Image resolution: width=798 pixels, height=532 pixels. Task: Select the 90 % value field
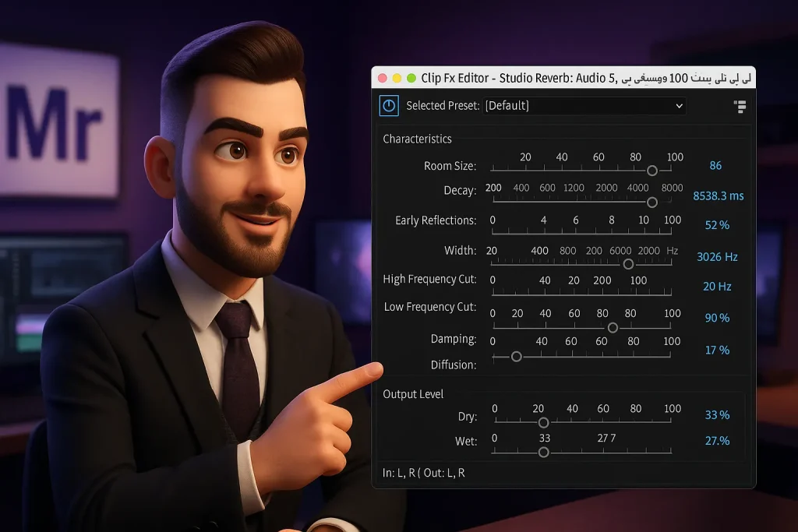[717, 319]
